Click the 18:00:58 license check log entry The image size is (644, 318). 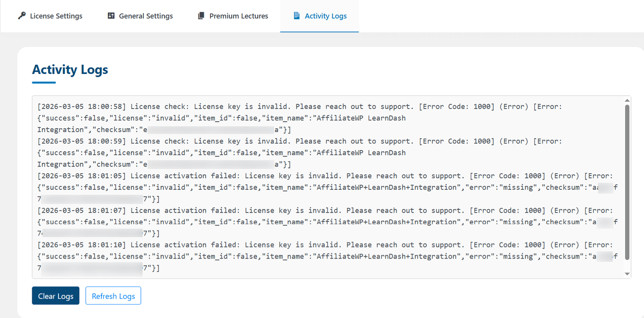tap(299, 118)
